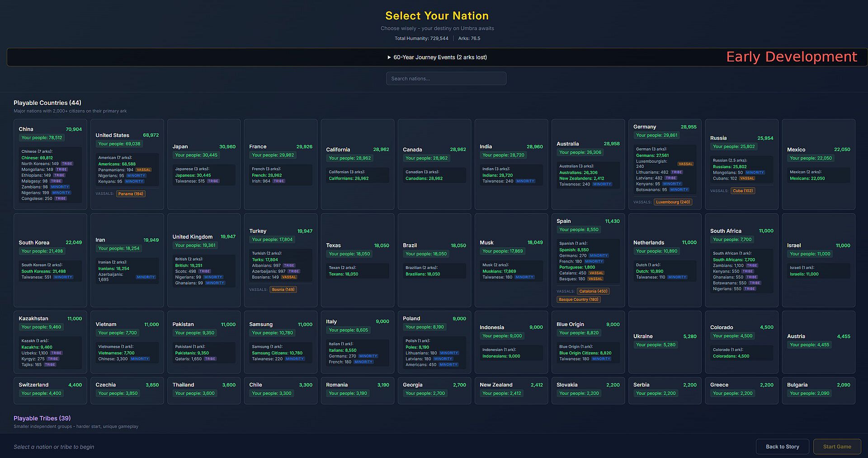Select the Mexico nation card

(819, 164)
